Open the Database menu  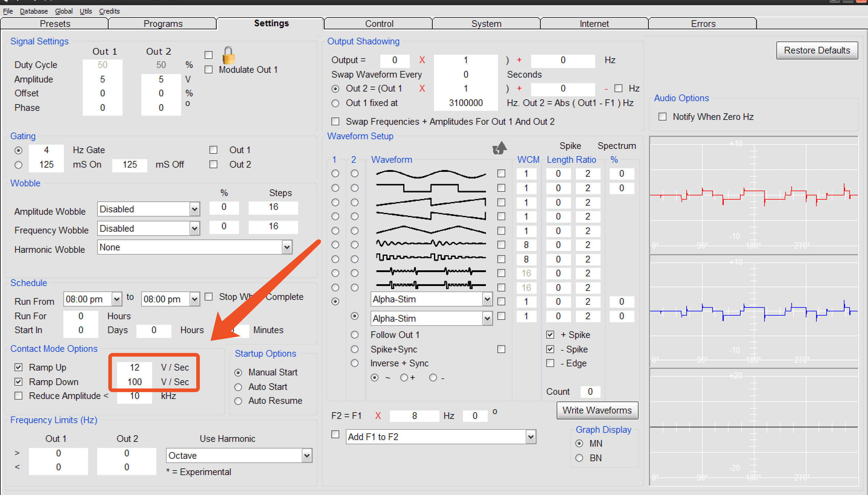coord(34,11)
